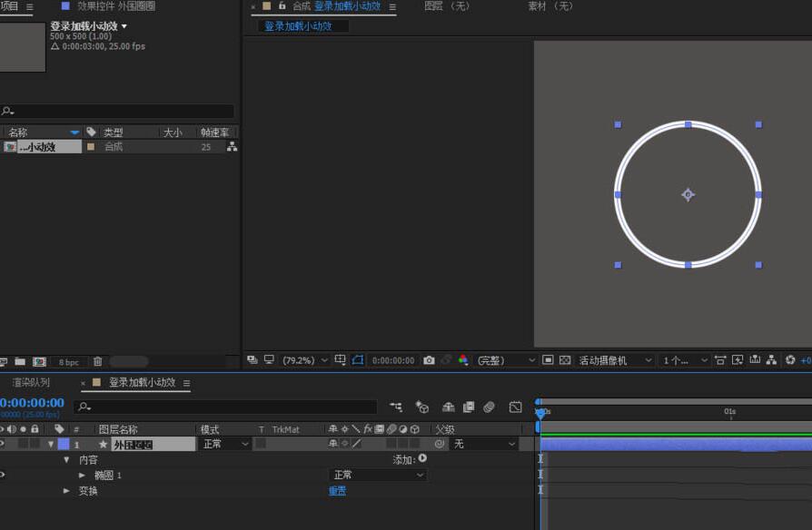Viewport: 812px width, 530px height.
Task: Click the add shape content arrow button
Action: point(422,459)
